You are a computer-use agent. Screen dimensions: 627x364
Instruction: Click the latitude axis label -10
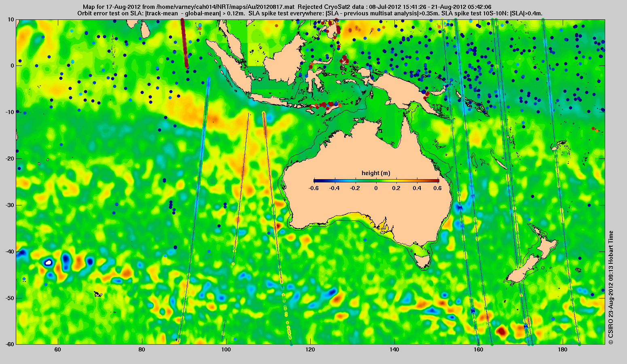click(9, 112)
